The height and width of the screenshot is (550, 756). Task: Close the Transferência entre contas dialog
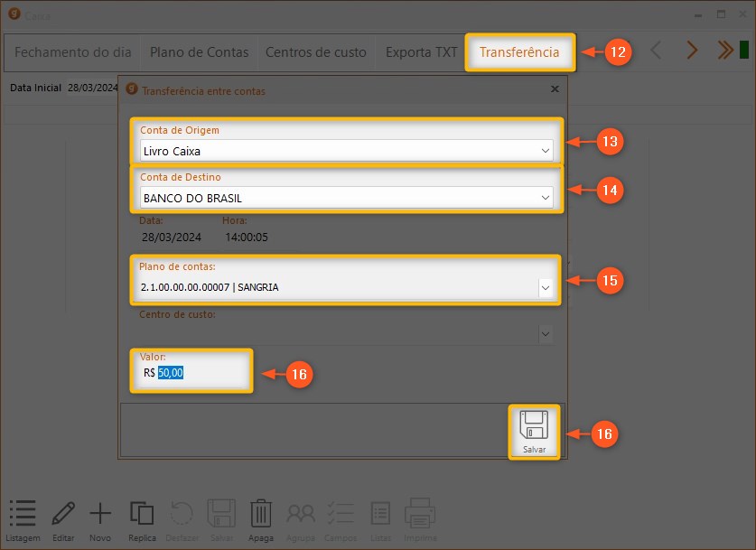pos(555,89)
